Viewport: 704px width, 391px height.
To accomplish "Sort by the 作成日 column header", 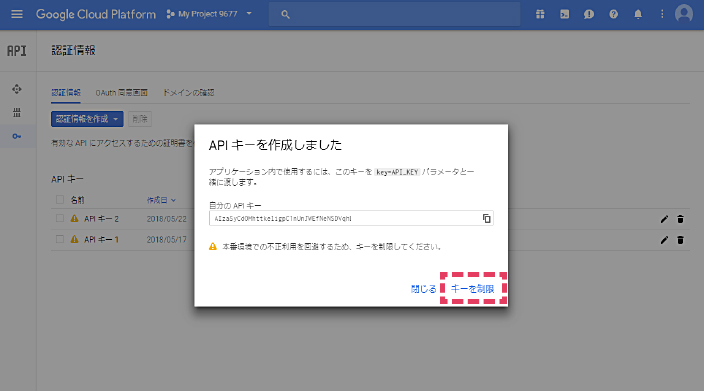I will [x=161, y=200].
